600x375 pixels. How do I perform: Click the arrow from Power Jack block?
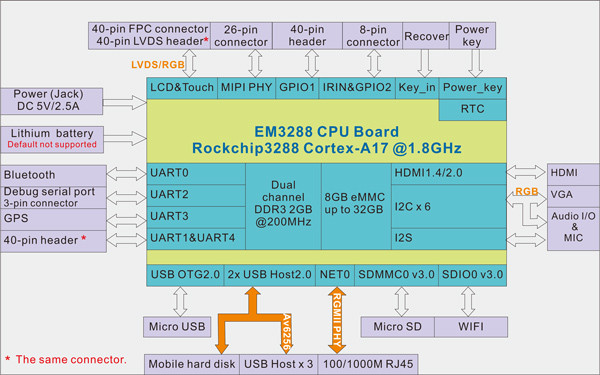pos(125,103)
